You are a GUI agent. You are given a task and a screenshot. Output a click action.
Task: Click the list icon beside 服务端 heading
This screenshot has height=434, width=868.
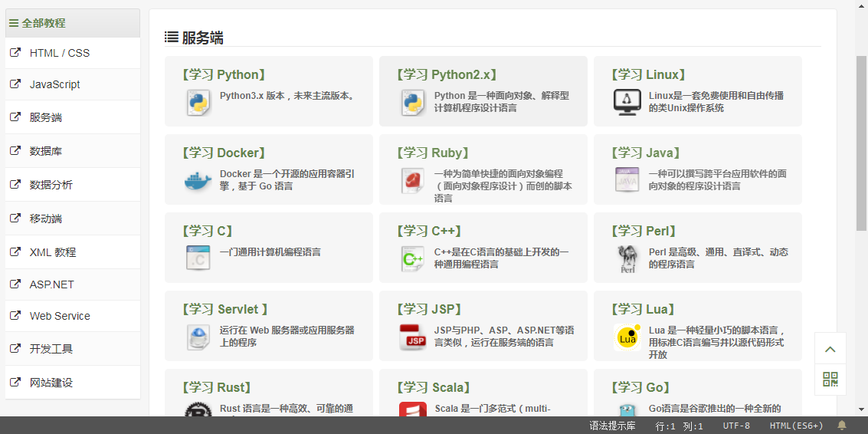pyautogui.click(x=171, y=38)
